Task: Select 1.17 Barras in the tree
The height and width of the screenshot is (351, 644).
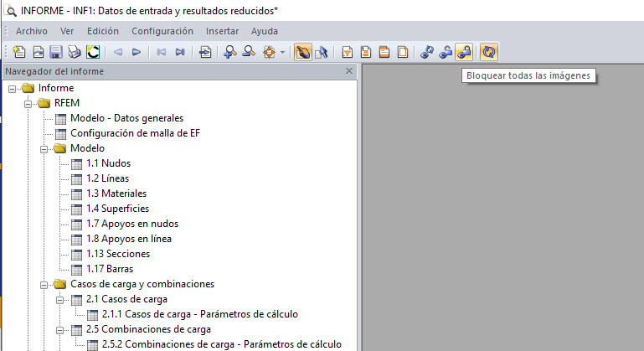Action: 110,269
